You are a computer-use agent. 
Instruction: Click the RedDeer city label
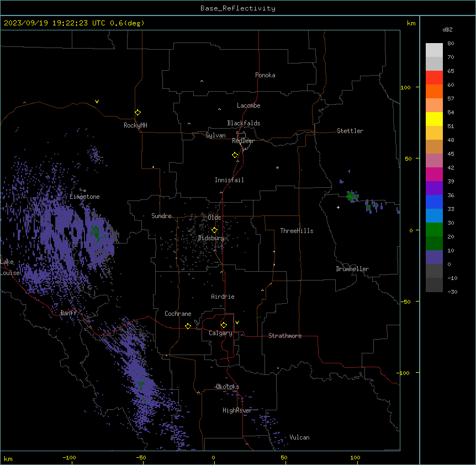[243, 141]
